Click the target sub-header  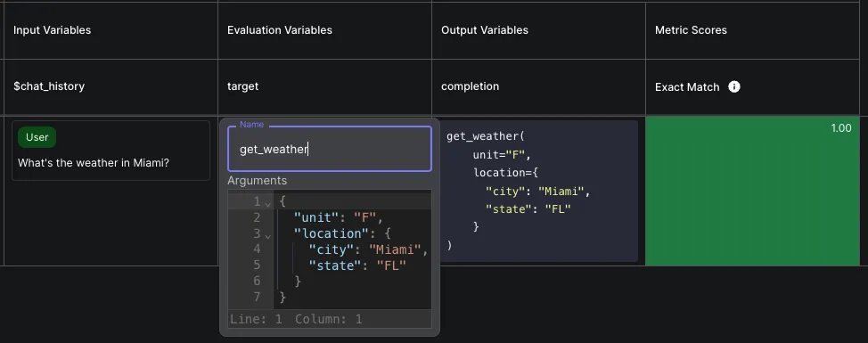(x=242, y=86)
